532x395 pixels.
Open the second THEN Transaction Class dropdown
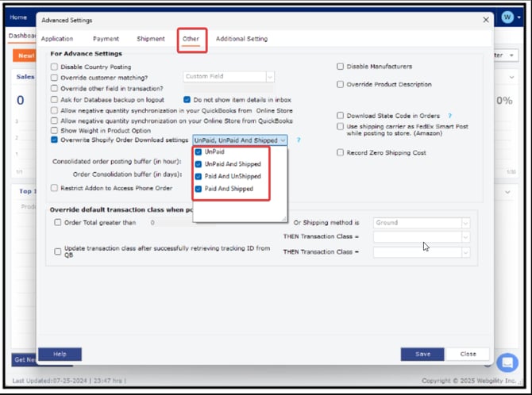[465, 252]
